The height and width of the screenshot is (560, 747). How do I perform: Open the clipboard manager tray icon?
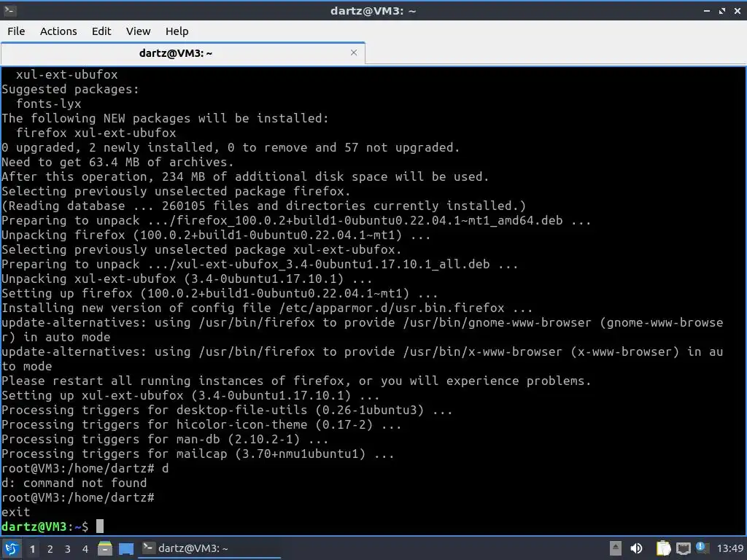(x=663, y=548)
